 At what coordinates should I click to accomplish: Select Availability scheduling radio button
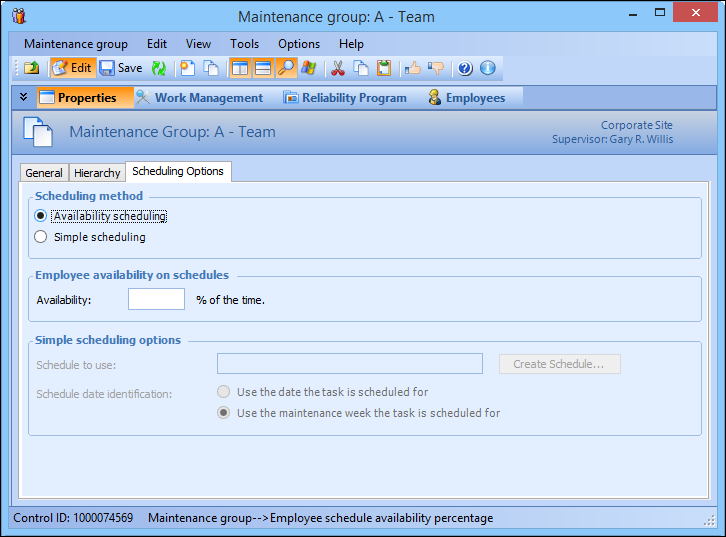40,216
